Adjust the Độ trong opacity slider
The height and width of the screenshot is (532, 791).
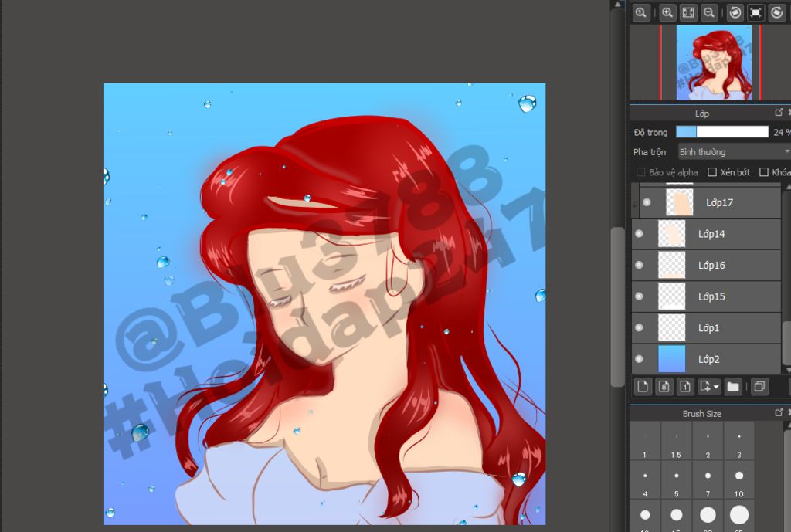722,132
